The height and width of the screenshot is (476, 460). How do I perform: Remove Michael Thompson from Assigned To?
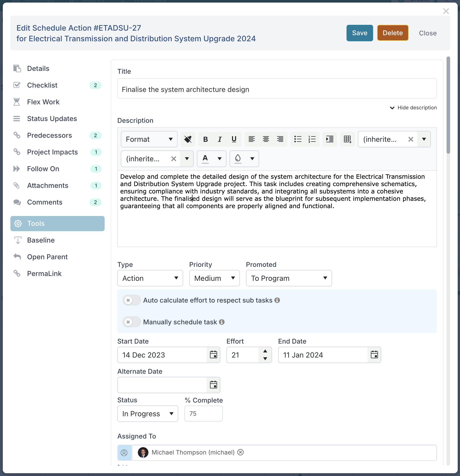pos(240,452)
